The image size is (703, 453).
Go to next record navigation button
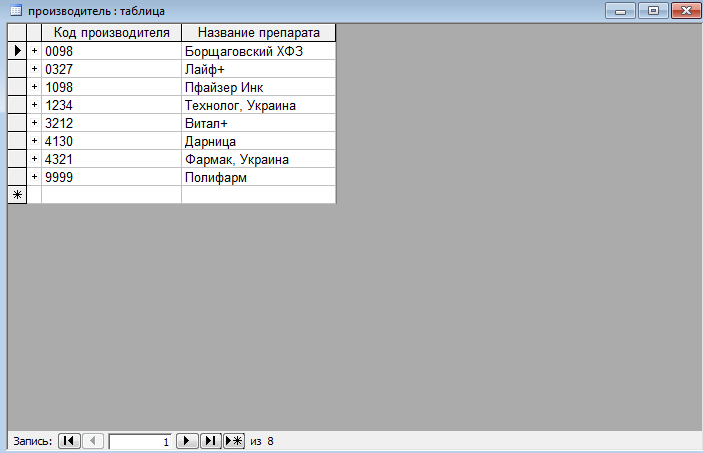click(187, 441)
